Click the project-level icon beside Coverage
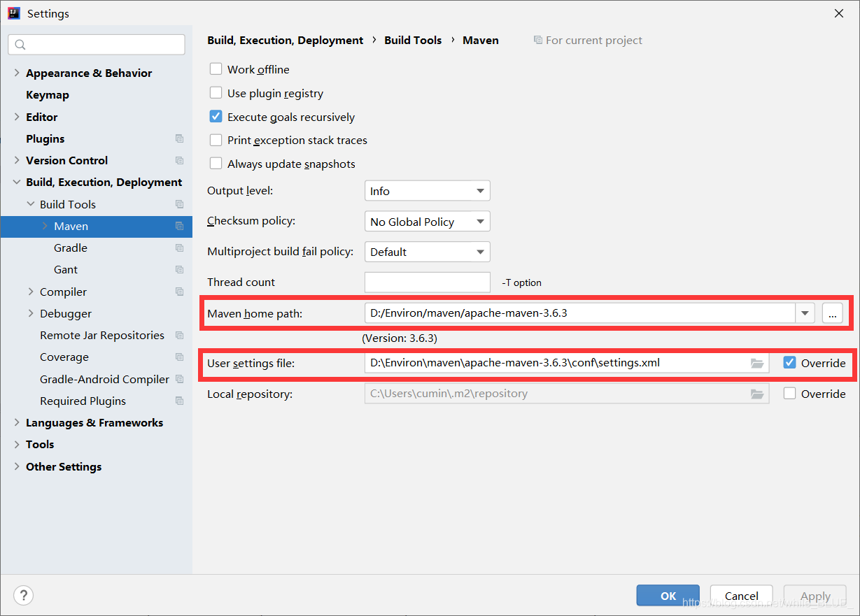The width and height of the screenshot is (860, 616). point(180,357)
